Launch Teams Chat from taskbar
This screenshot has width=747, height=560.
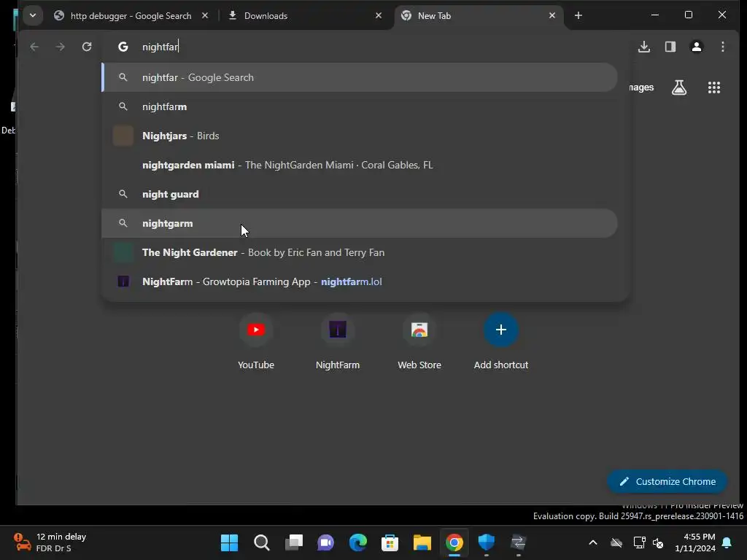pos(326,542)
